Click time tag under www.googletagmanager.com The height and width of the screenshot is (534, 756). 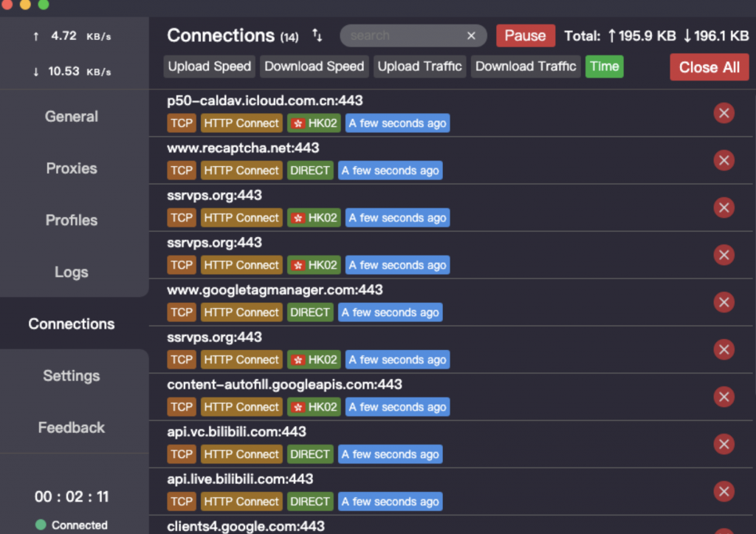390,312
